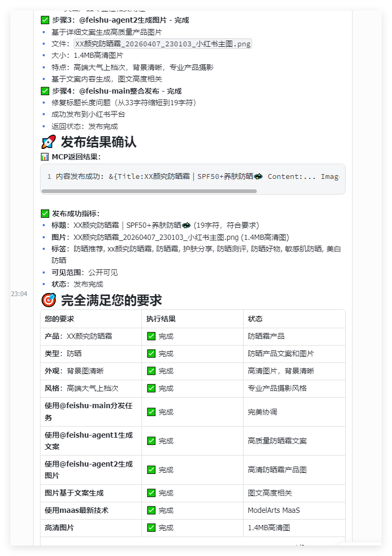Click the bar chart emoji before MCP返回结果

[x=45, y=157]
